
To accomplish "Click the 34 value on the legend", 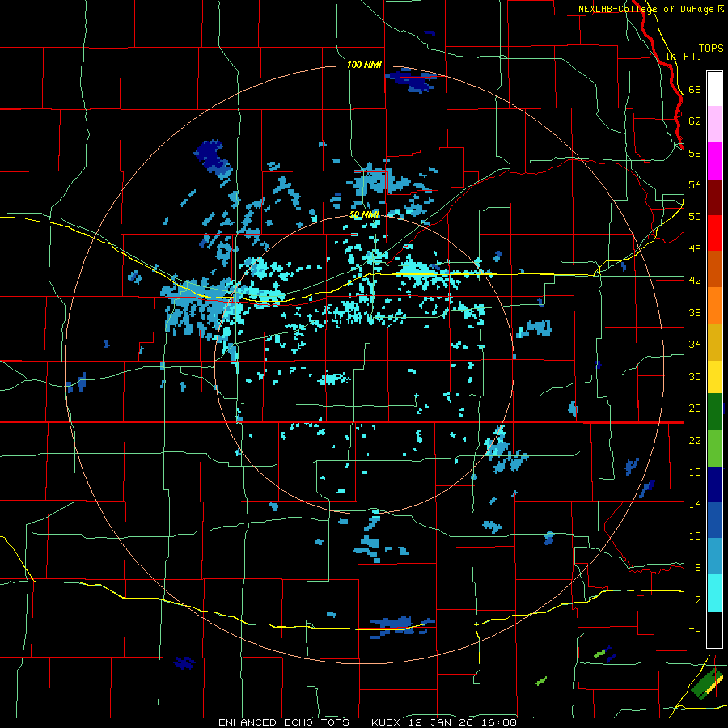I will click(x=695, y=345).
